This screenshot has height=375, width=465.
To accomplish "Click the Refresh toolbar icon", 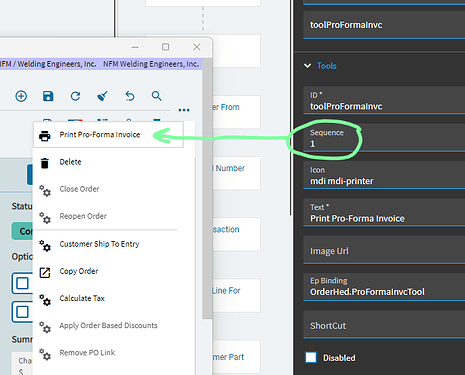I will pyautogui.click(x=75, y=96).
